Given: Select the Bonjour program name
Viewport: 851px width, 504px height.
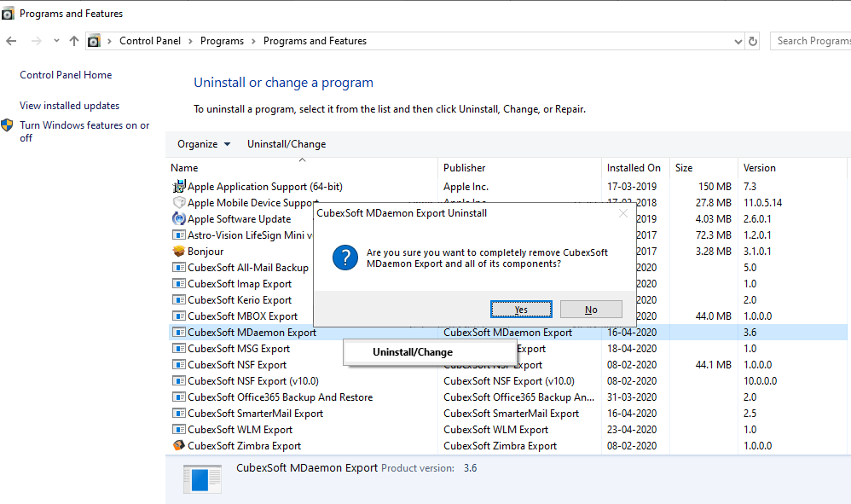Looking at the screenshot, I should [x=206, y=252].
